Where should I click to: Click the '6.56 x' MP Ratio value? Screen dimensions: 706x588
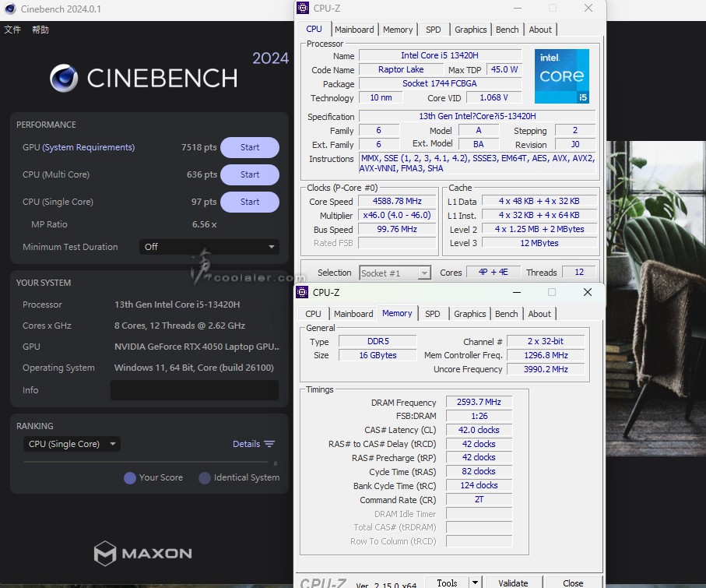coord(205,224)
